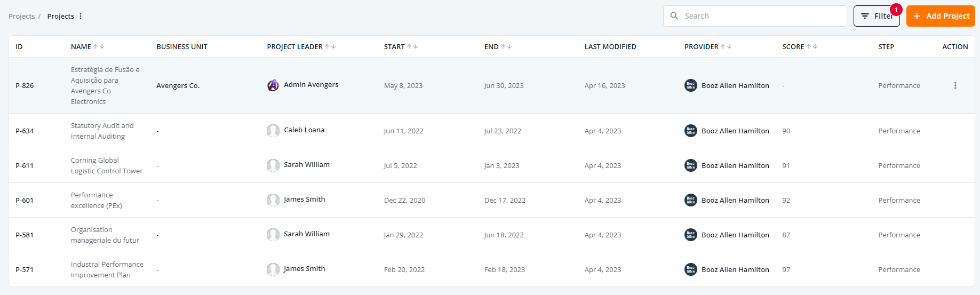Select the P-611 ID cell
The width and height of the screenshot is (980, 295).
click(x=25, y=165)
